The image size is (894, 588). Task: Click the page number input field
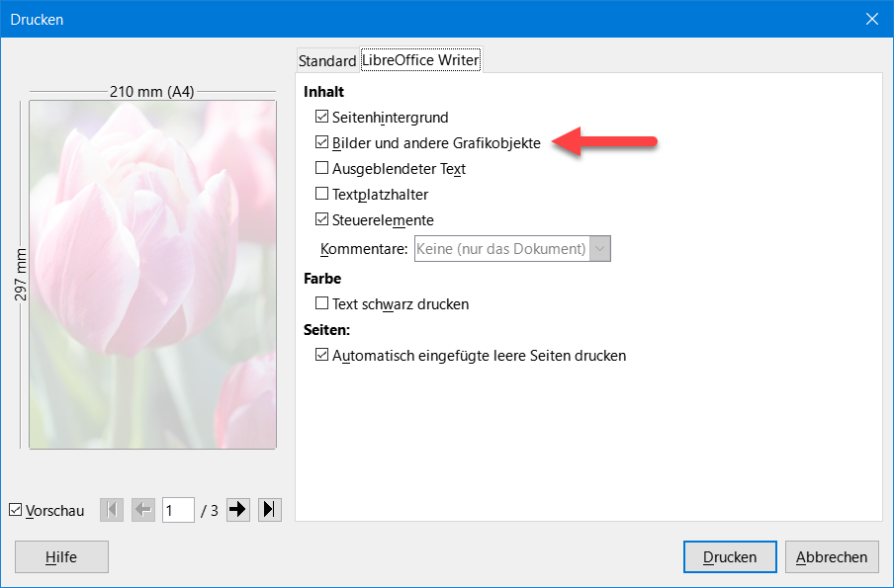coord(178,510)
